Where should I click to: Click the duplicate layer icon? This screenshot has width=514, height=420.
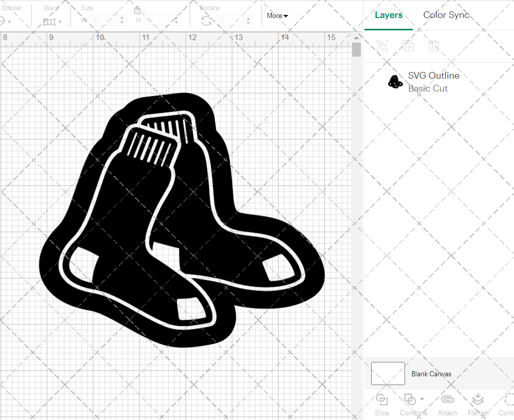[409, 46]
